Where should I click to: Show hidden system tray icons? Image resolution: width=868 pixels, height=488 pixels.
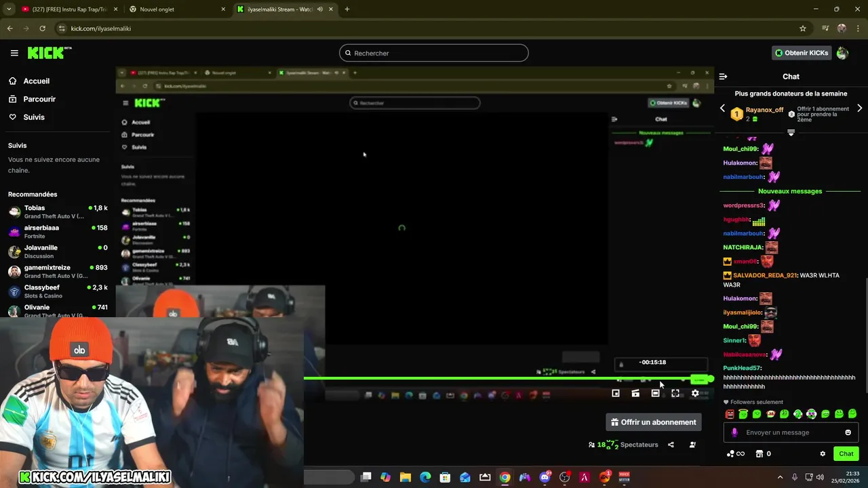pos(780,477)
